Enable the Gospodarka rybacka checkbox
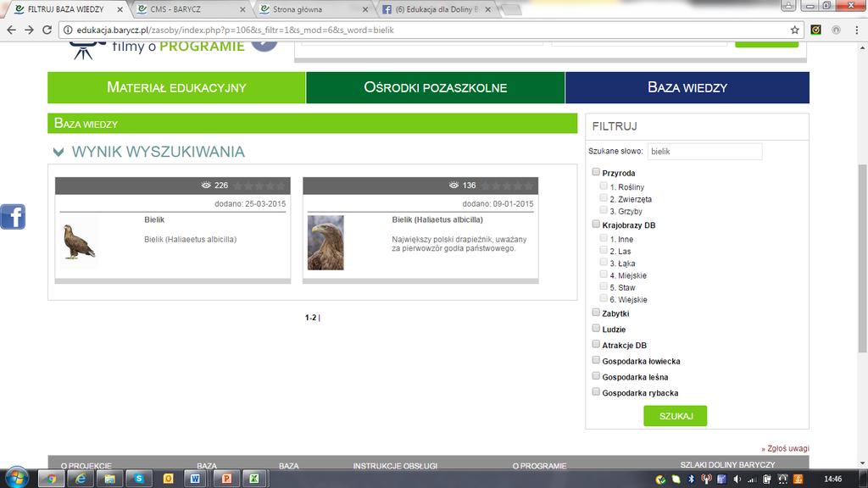 [596, 391]
